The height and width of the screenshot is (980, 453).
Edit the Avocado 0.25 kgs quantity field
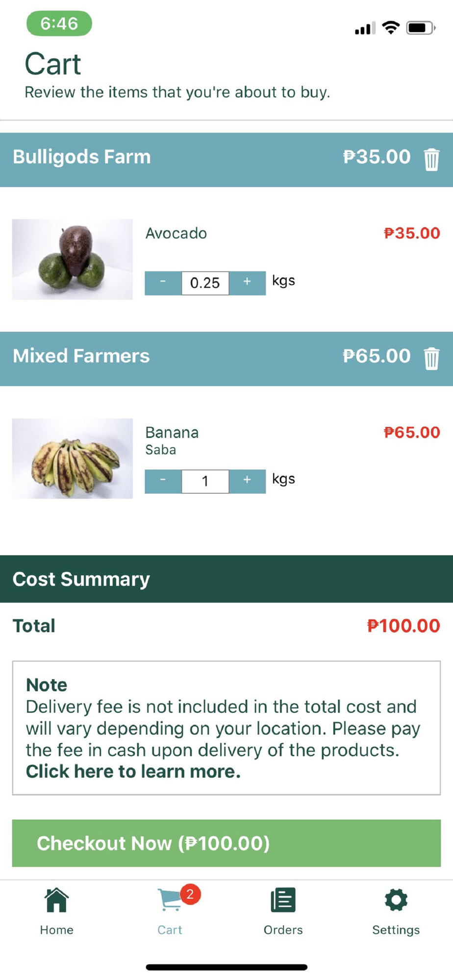(205, 283)
